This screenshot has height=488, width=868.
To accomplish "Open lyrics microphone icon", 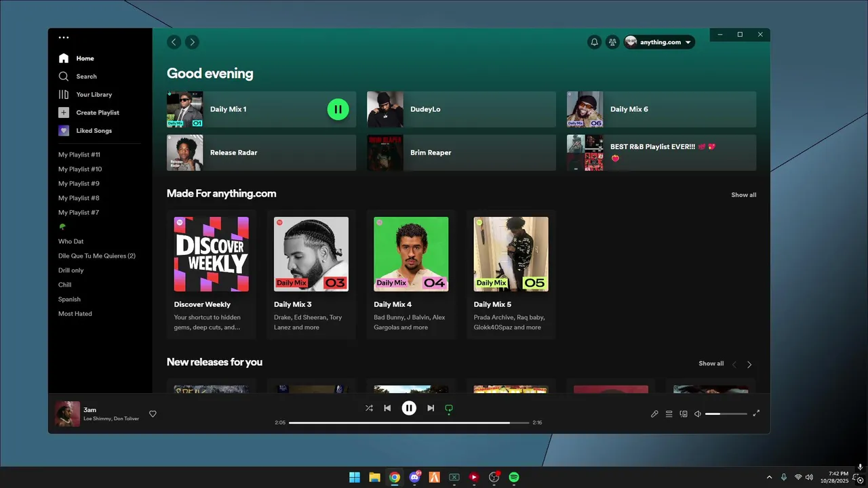I will click(x=654, y=414).
